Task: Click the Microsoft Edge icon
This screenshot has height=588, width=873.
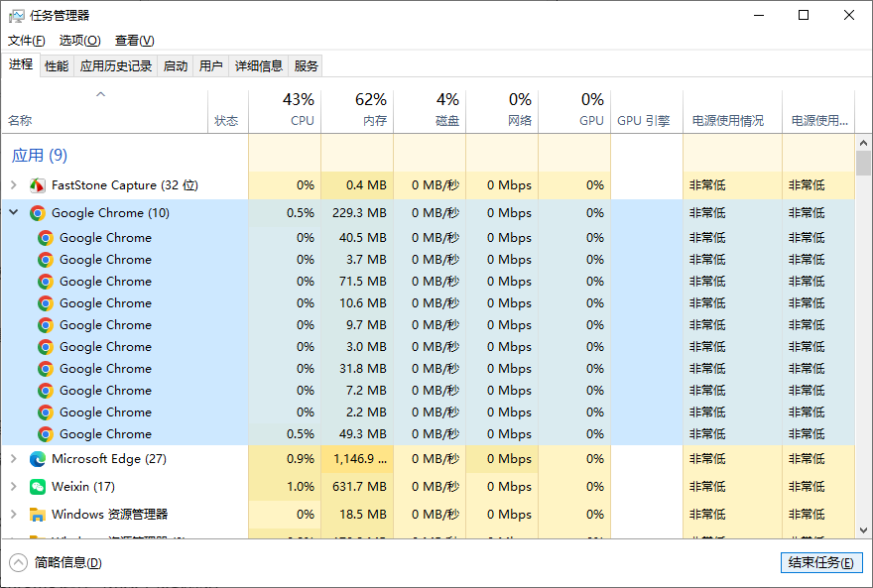Action: click(x=37, y=459)
